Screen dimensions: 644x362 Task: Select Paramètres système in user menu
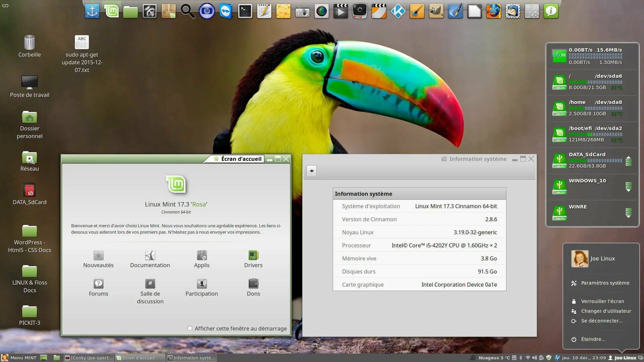605,283
